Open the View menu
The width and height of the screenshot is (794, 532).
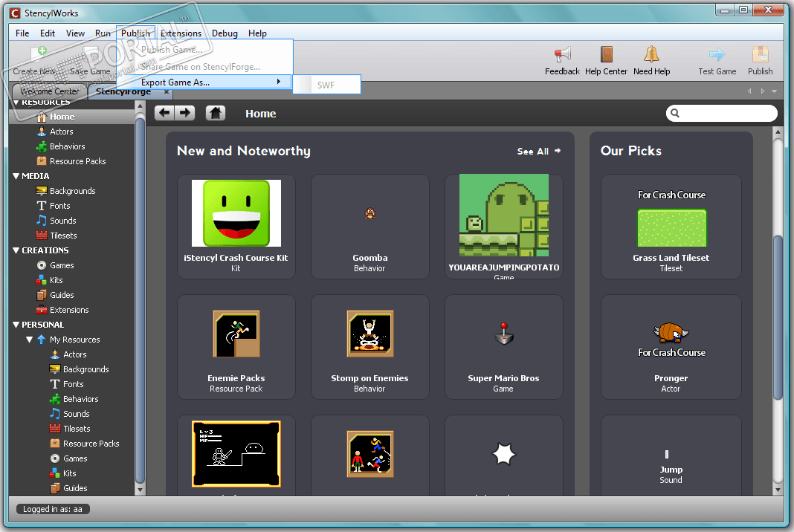75,33
